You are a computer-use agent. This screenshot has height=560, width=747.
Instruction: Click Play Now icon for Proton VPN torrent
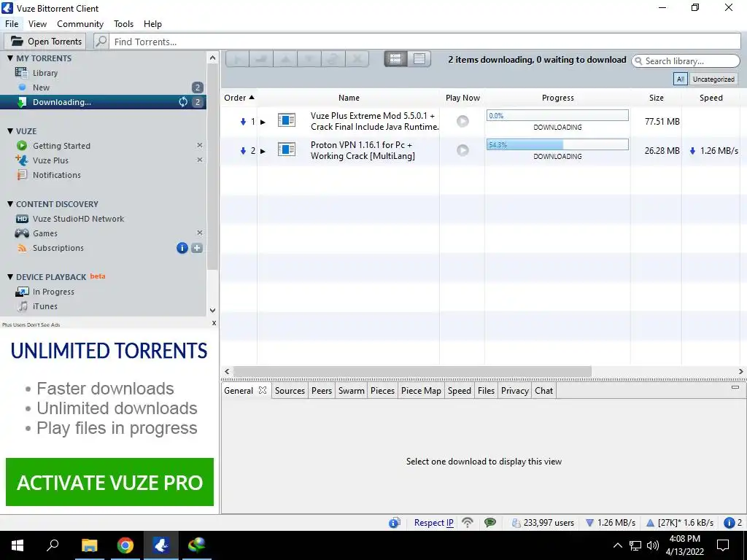tap(462, 150)
